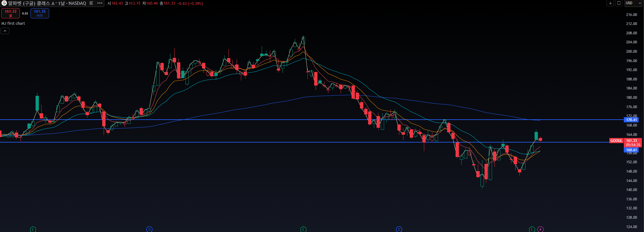Viewport: 644px width, 232px height.
Task: Click the dividend D marker between the first two E markers
Action: point(149,229)
